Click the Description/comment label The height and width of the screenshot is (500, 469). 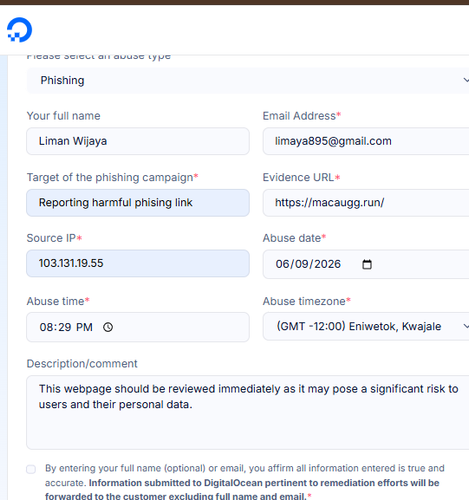[82, 364]
